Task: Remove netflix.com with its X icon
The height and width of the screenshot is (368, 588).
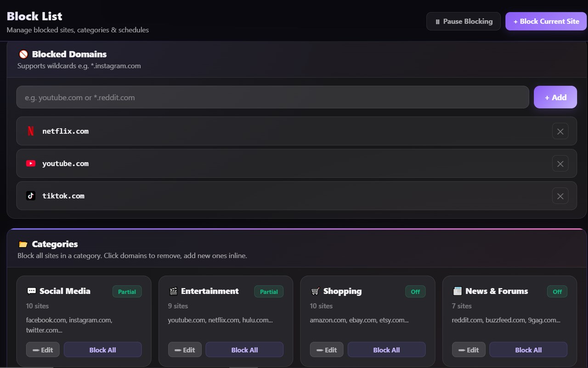Action: [560, 131]
